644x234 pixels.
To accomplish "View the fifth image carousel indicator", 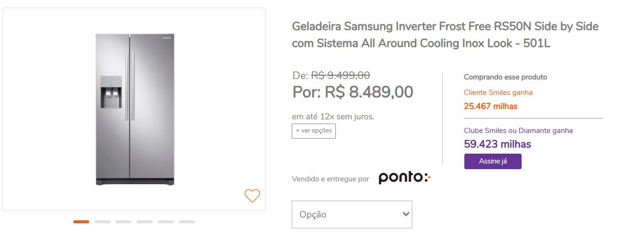I will (x=166, y=221).
